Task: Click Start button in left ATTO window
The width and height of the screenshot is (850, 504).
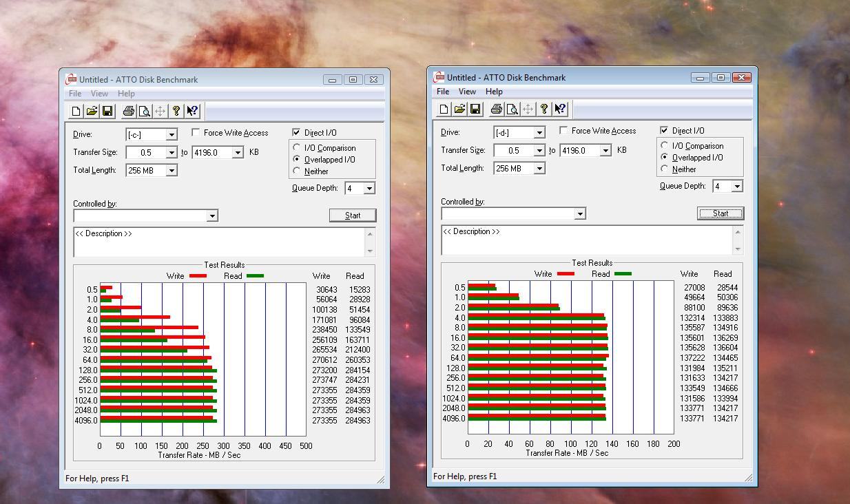Action: pos(353,216)
